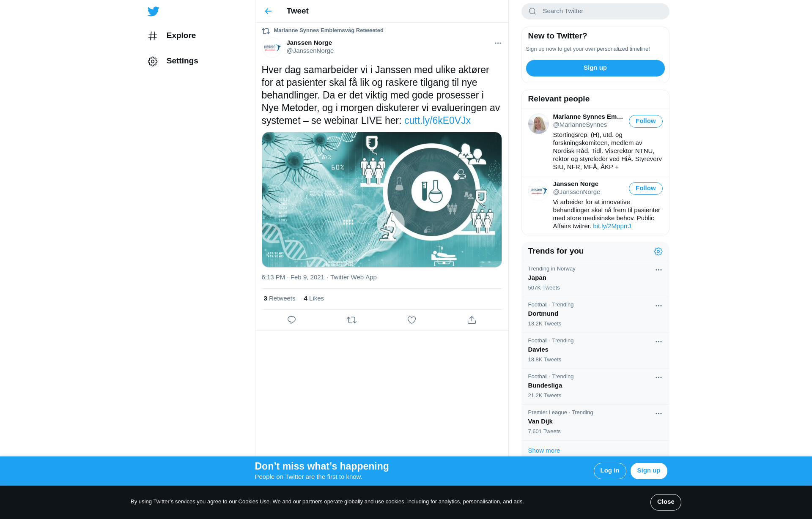Open the cutt.ly webinar link
Screen dimensions: 812x519
pyautogui.click(x=437, y=120)
